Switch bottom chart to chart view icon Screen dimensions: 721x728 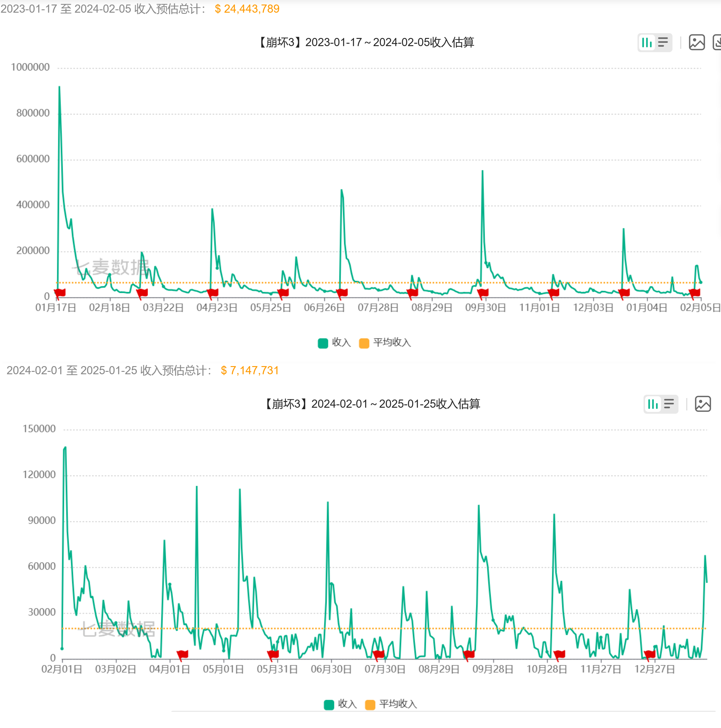click(x=653, y=404)
